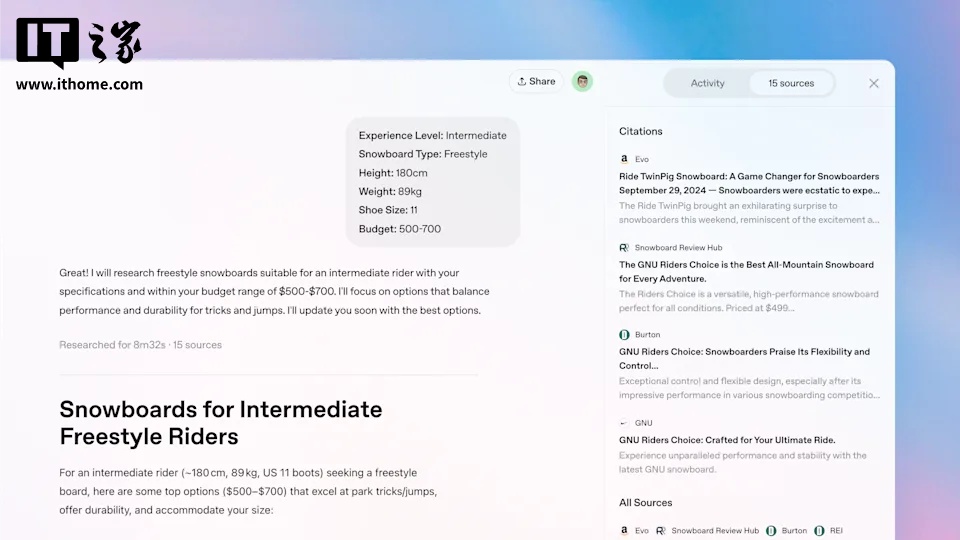Viewport: 960px width, 540px height.
Task: Switch to the 15 sources tab
Action: [791, 83]
